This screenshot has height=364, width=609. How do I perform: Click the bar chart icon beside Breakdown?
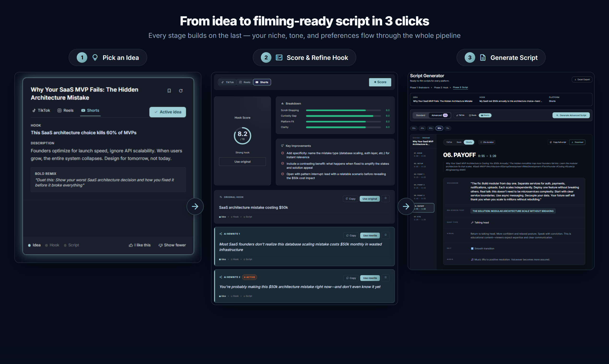[282, 103]
